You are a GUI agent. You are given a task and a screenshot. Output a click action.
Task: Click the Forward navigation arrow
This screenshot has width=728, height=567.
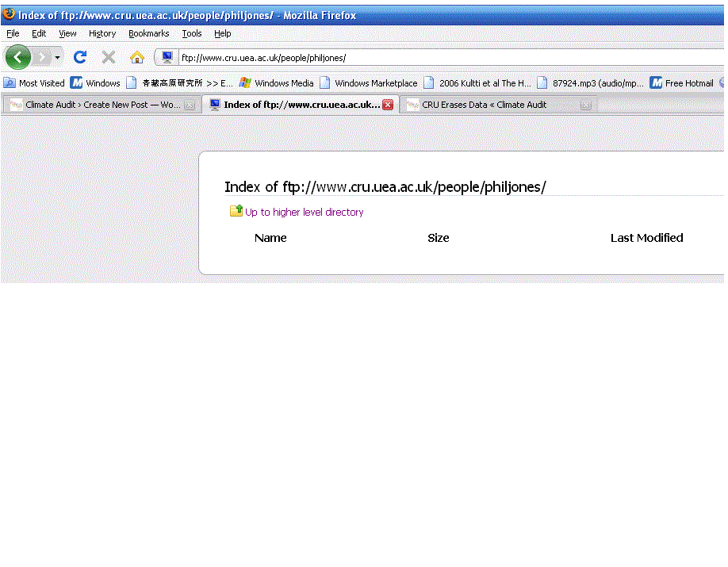[x=42, y=57]
